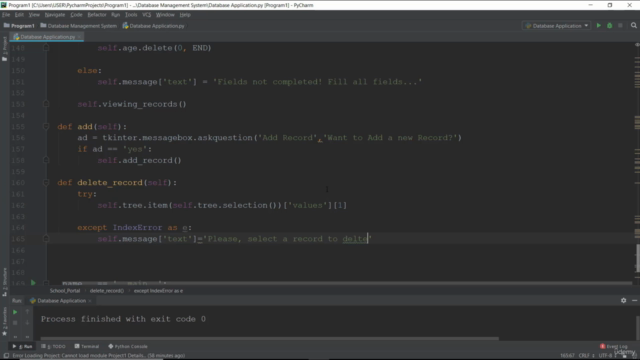Open the Structure tool window sidebar button
This screenshot has height=360, width=640.
[x=4, y=282]
